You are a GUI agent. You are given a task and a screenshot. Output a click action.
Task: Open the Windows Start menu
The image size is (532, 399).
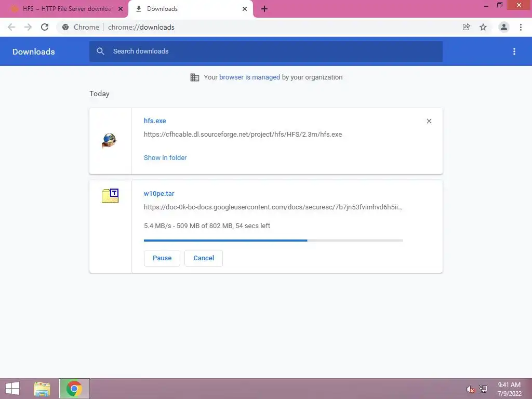pyautogui.click(x=12, y=389)
